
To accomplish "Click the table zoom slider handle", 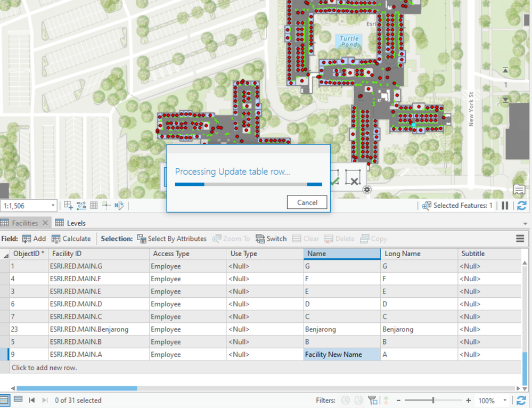I will (433, 401).
